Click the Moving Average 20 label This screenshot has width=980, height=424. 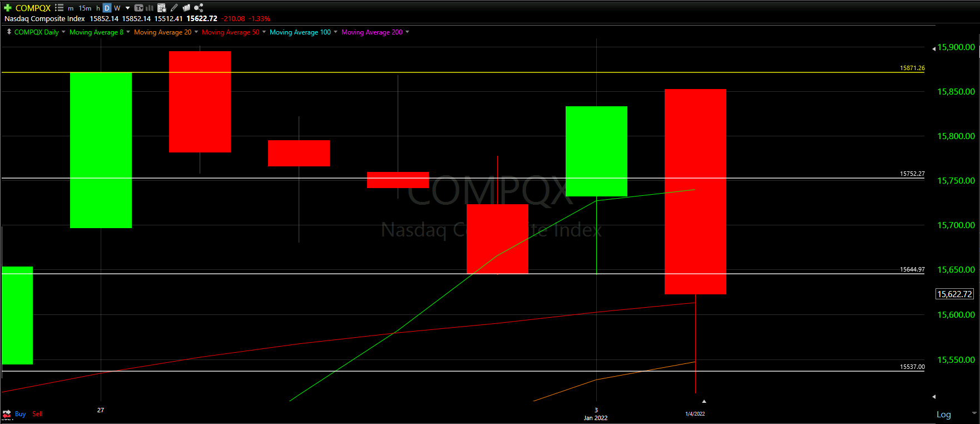point(162,32)
